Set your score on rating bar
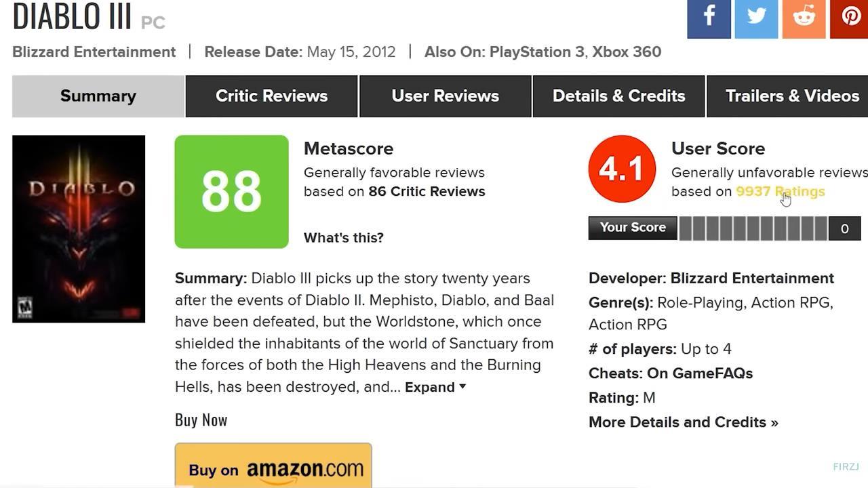868x488 pixels. (x=753, y=228)
